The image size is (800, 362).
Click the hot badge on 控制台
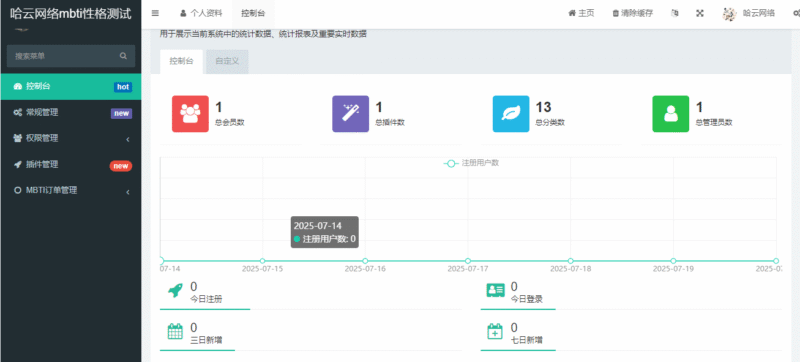tap(123, 87)
